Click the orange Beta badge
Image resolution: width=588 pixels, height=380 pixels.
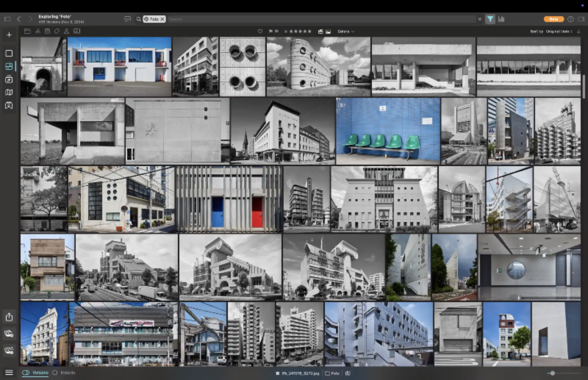point(554,19)
